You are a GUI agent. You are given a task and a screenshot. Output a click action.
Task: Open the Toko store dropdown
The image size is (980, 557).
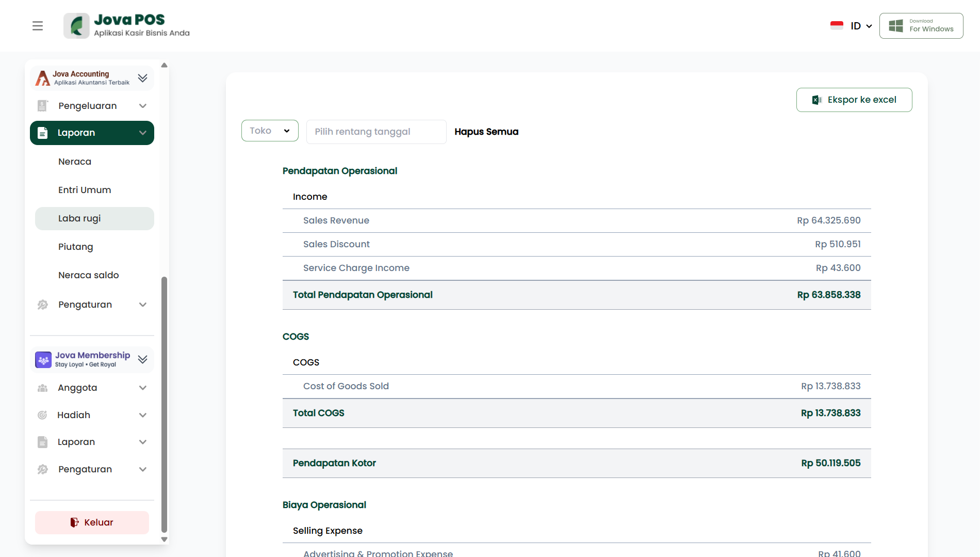270,131
